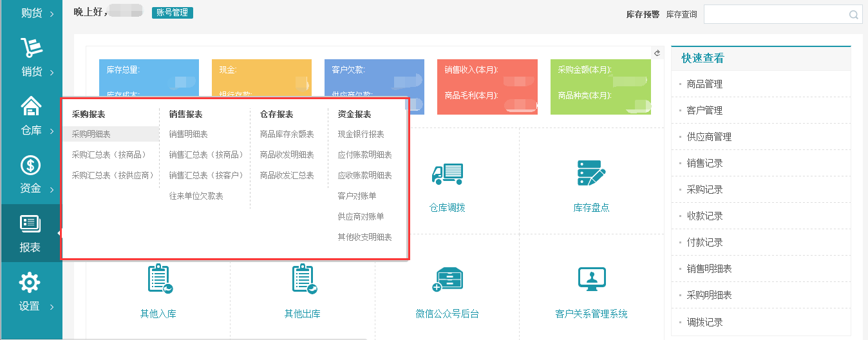Choose 现金银行报表 from 资金报表

(x=361, y=134)
